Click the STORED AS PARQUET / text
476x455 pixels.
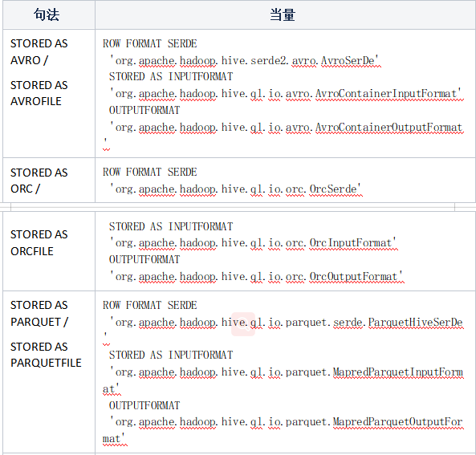point(39,313)
